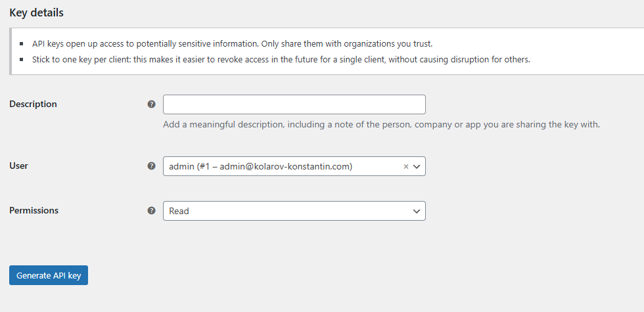Click the bullet marker of the second notice
The image size is (644, 312).
22,59
